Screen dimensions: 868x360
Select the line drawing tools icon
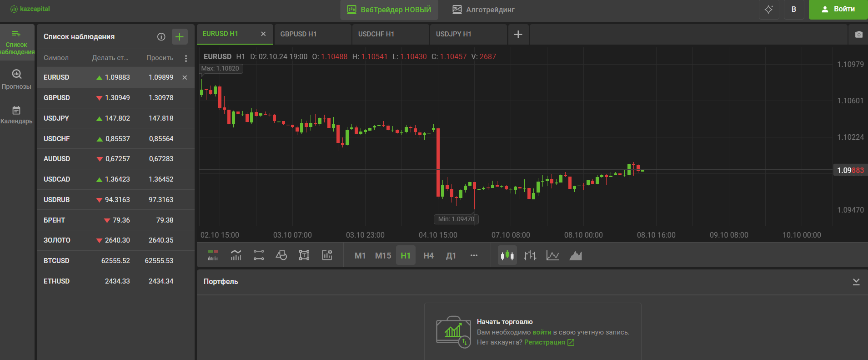259,255
